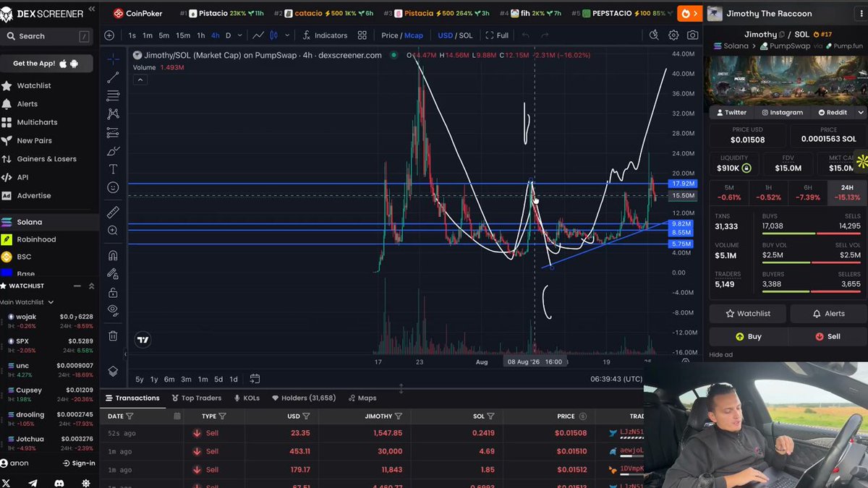Click the Go to date calendar icon
Image resolution: width=868 pixels, height=488 pixels.
pyautogui.click(x=255, y=379)
